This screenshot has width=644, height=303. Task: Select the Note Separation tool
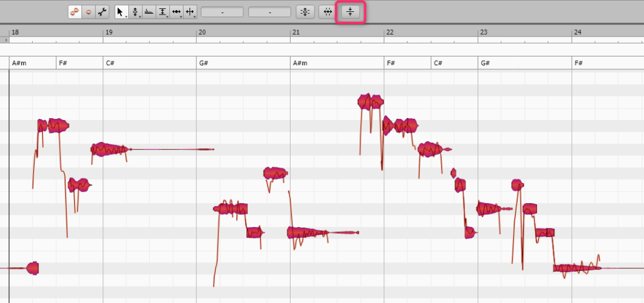190,12
